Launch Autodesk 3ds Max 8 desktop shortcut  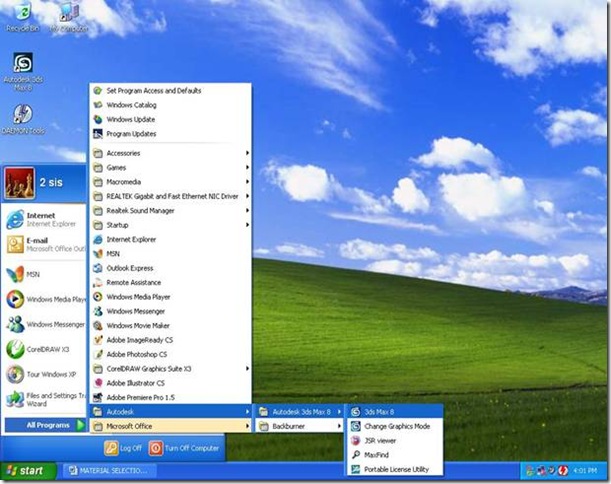pyautogui.click(x=23, y=72)
